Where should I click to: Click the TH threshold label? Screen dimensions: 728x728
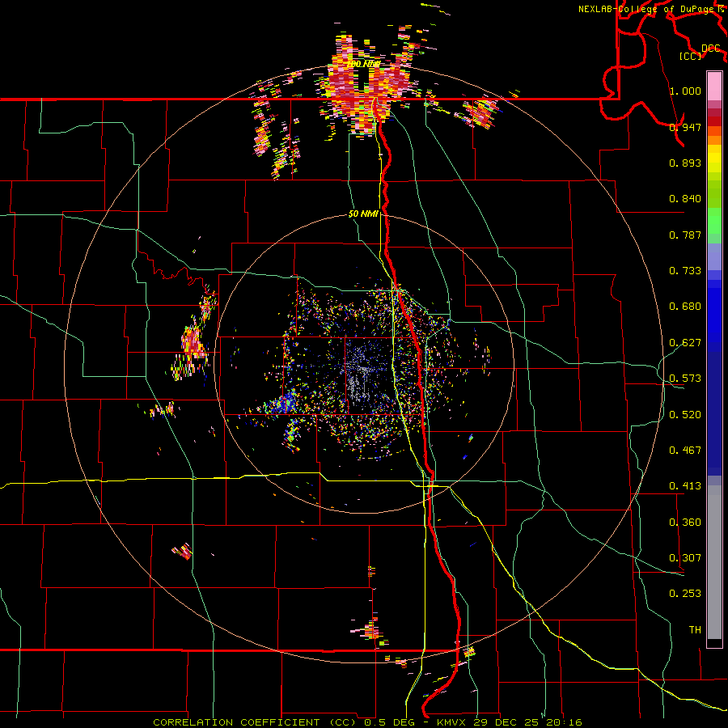(695, 629)
